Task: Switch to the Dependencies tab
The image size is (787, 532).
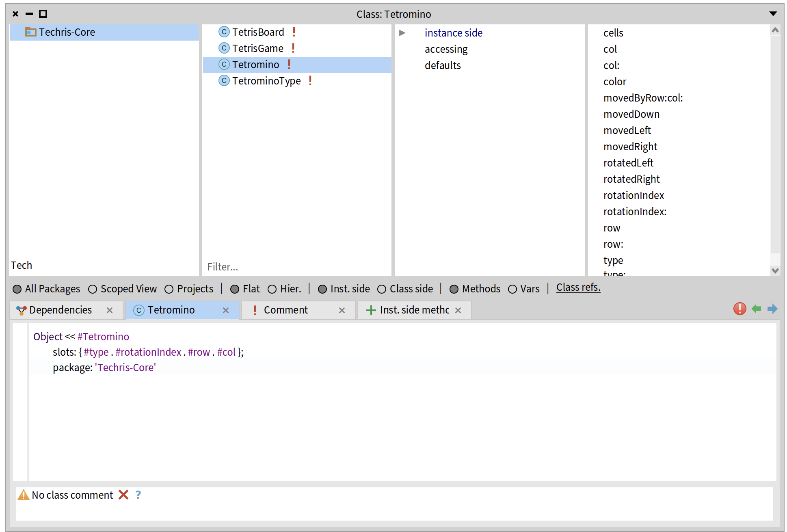Action: 60,310
